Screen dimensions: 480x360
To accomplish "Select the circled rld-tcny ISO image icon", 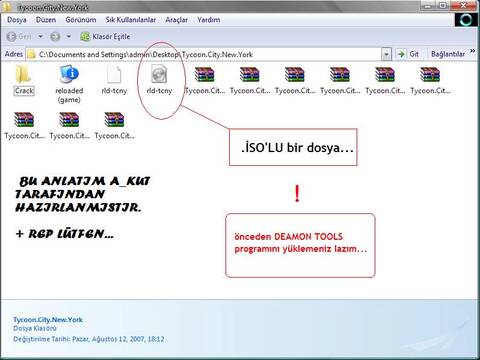I will click(159, 74).
